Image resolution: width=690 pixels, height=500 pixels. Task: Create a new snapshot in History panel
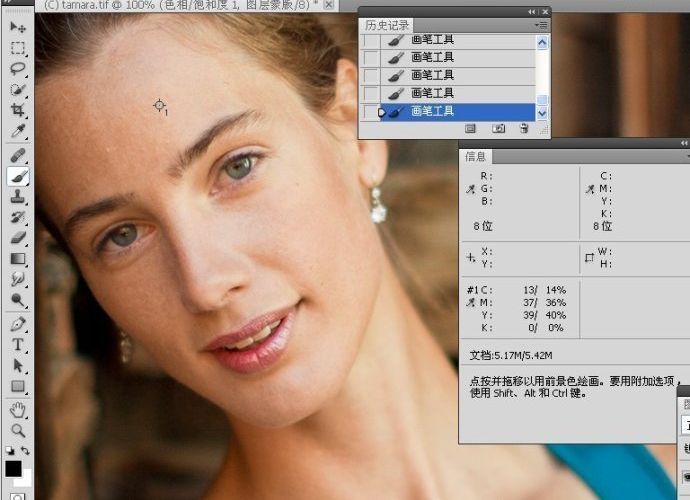tap(498, 129)
